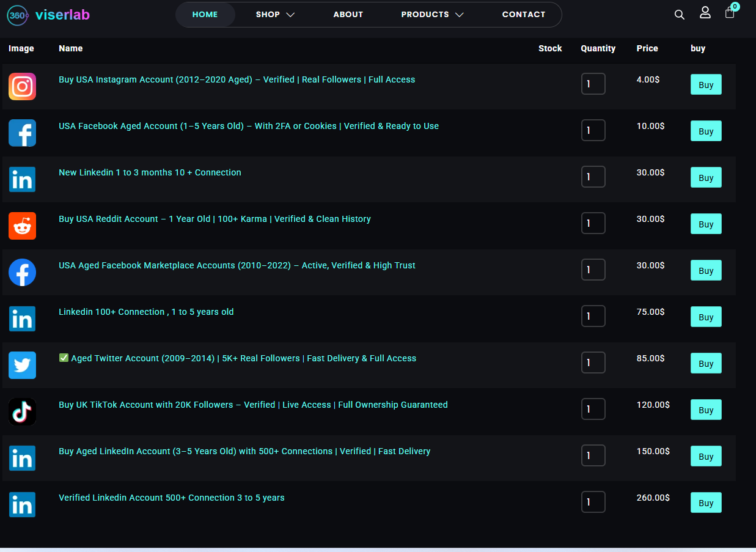Click LinkedIn icon for 100+ Connection row

coord(23,318)
